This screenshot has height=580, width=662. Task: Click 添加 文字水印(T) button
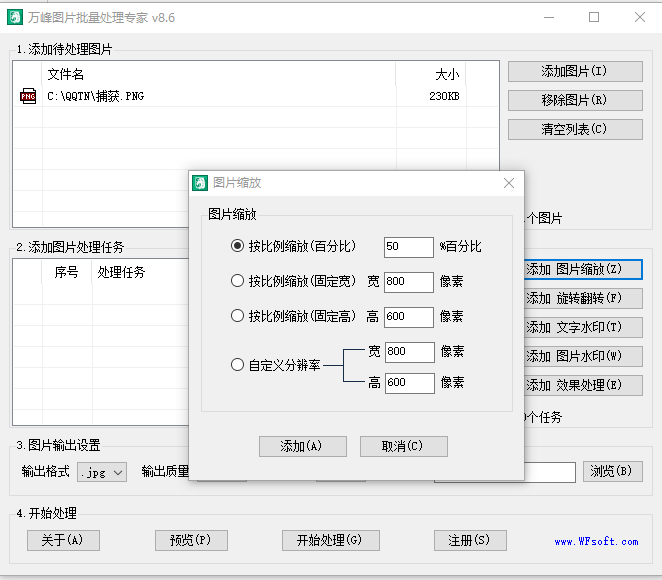tap(583, 327)
